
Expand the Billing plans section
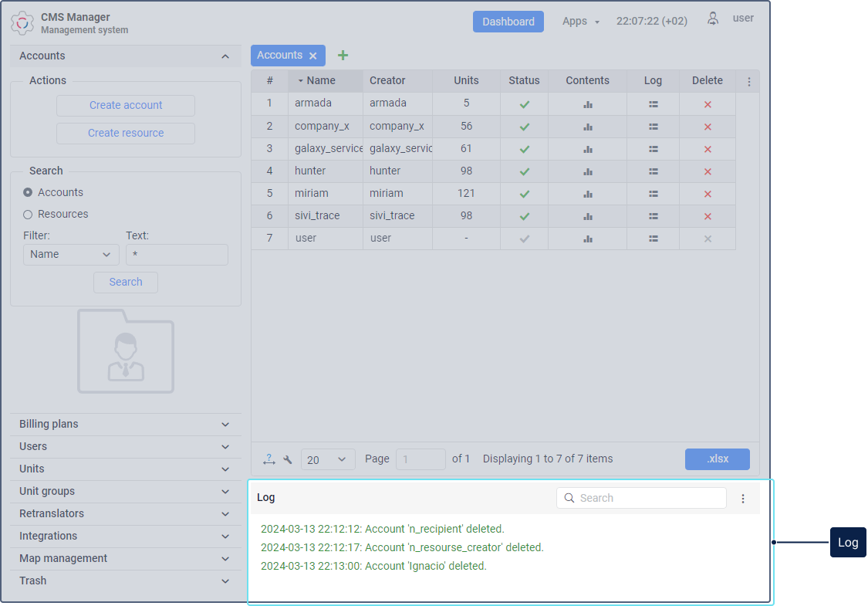[x=125, y=425]
